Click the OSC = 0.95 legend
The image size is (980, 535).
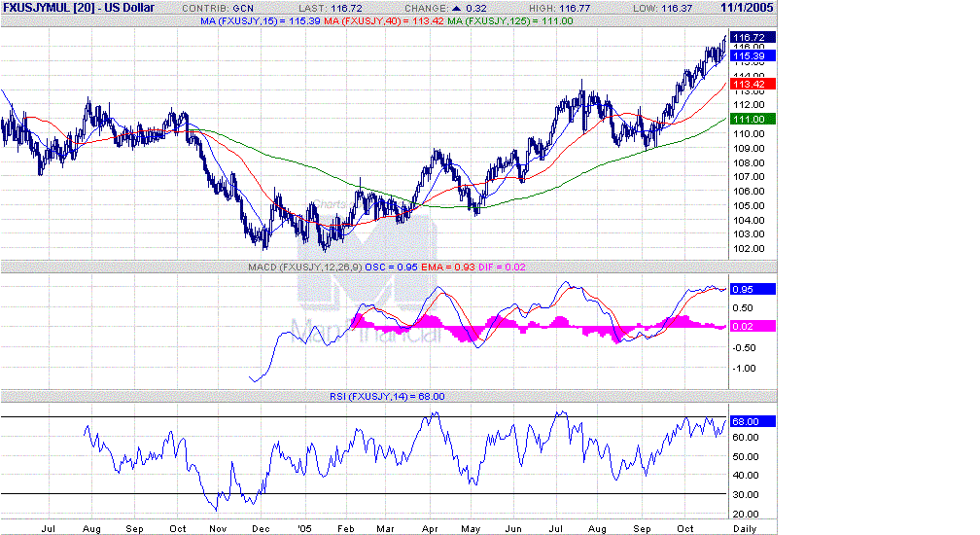tap(391, 267)
